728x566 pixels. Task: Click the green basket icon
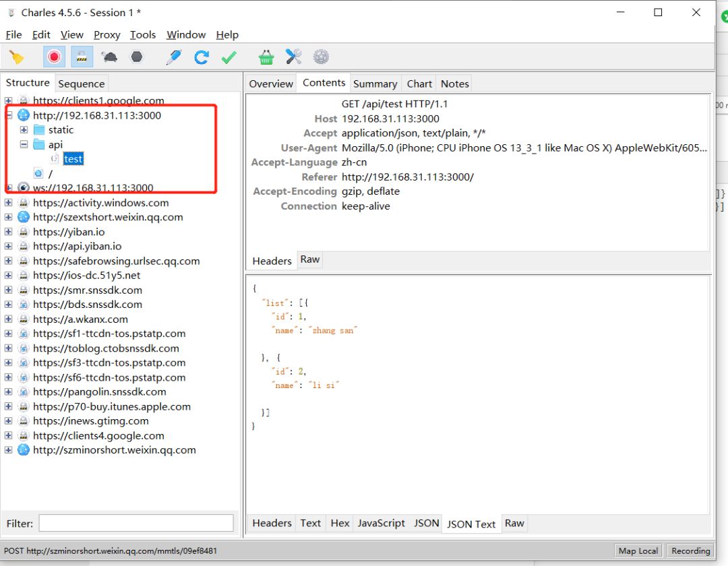pyautogui.click(x=266, y=57)
